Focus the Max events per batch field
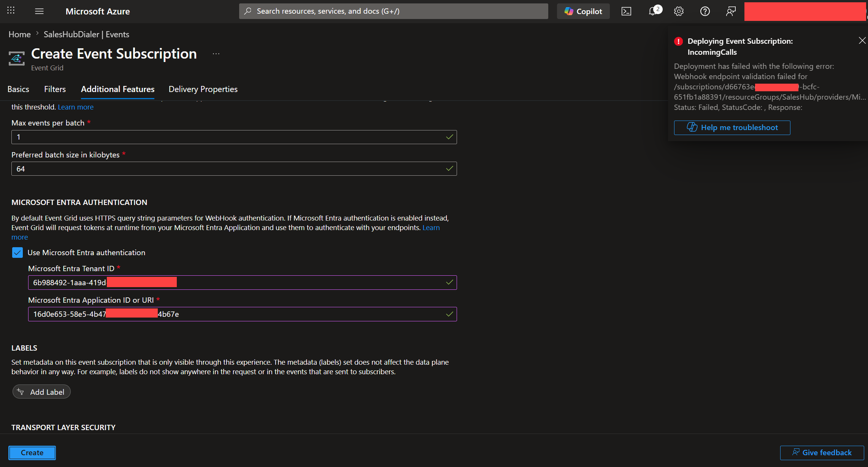 tap(234, 137)
